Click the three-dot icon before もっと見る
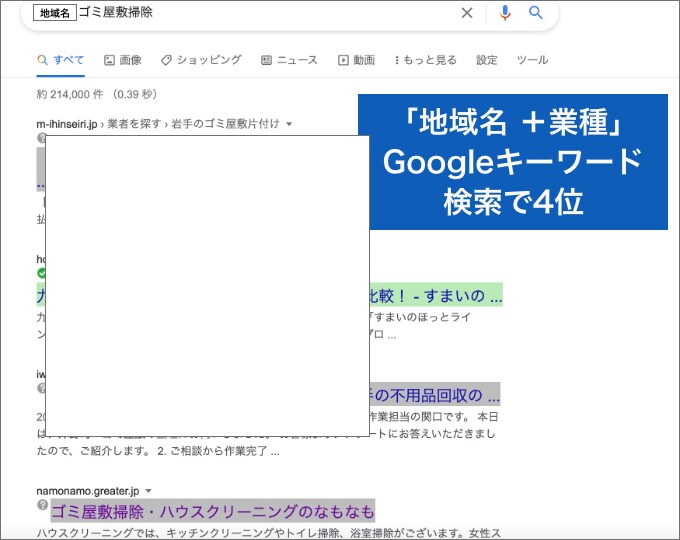 pyautogui.click(x=397, y=60)
